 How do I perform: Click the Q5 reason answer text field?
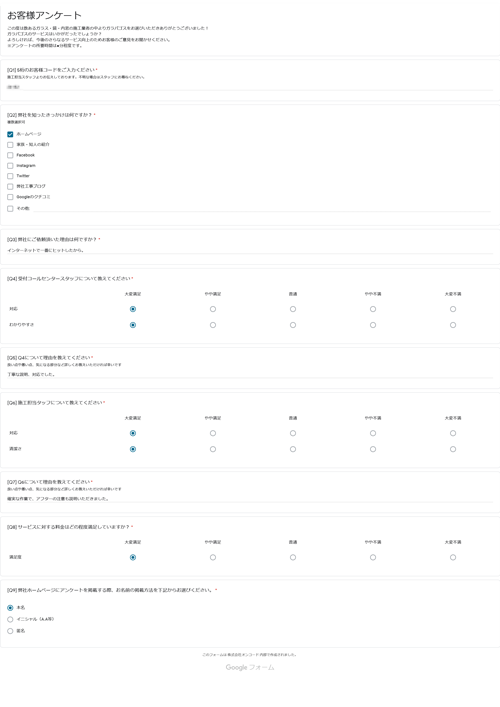pyautogui.click(x=250, y=374)
